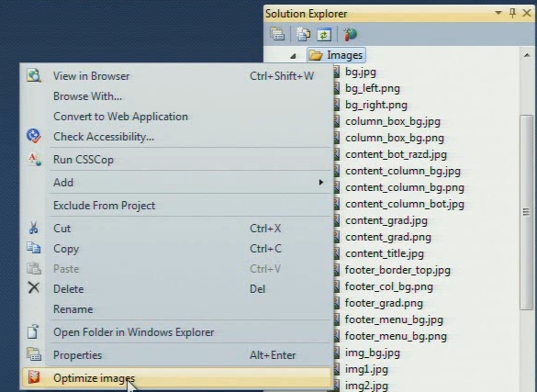Click the Refresh icon in Solution Explorer
537x392 pixels.
point(324,34)
